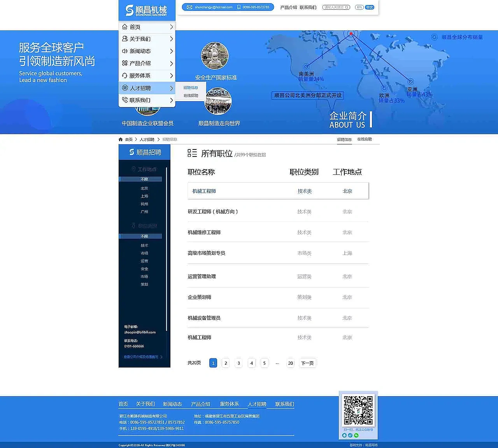Go to 下一页 in pagination
This screenshot has width=498, height=448.
pyautogui.click(x=307, y=362)
